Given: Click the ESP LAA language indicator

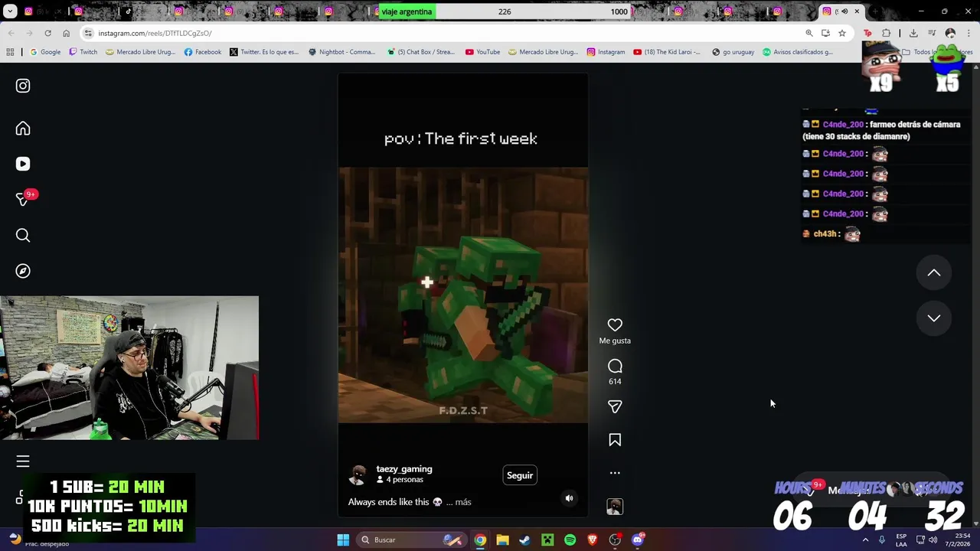Looking at the screenshot, I should pyautogui.click(x=901, y=540).
